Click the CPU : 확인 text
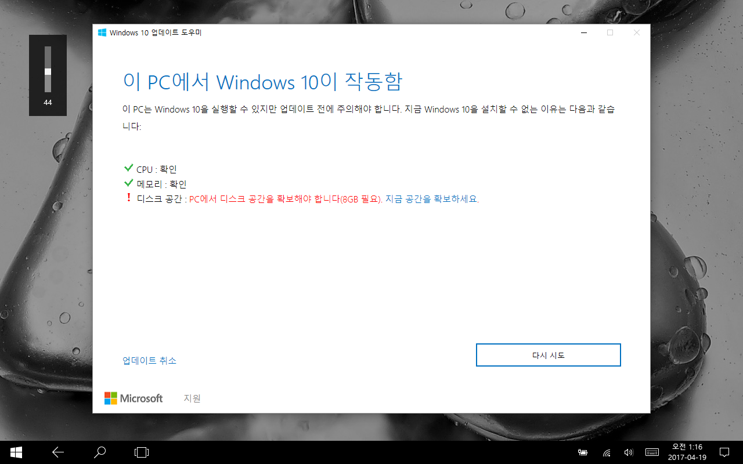Image resolution: width=743 pixels, height=465 pixels. point(156,169)
